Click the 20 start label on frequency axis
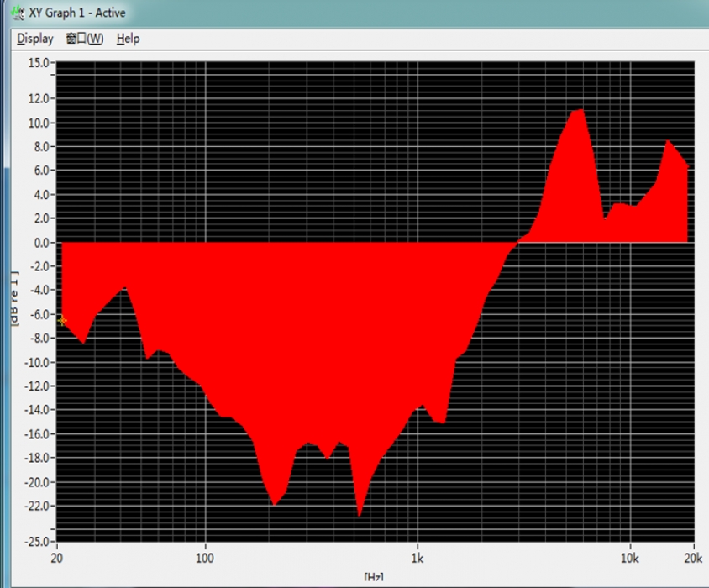The height and width of the screenshot is (588, 709). (x=58, y=558)
